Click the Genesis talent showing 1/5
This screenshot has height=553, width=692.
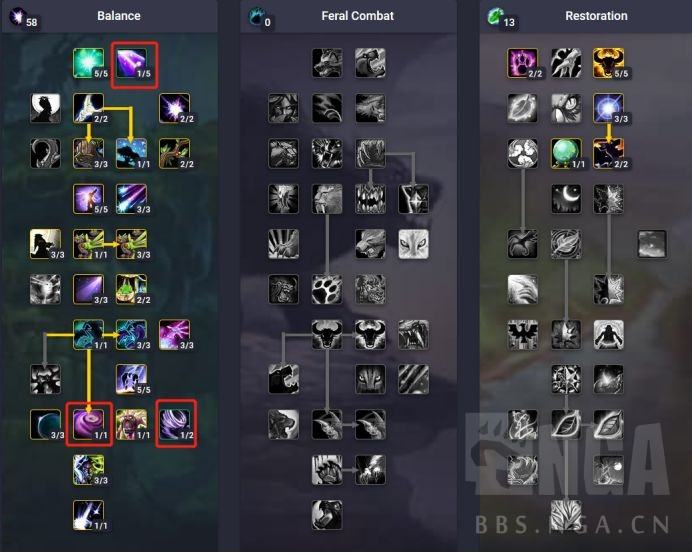pyautogui.click(x=132, y=64)
